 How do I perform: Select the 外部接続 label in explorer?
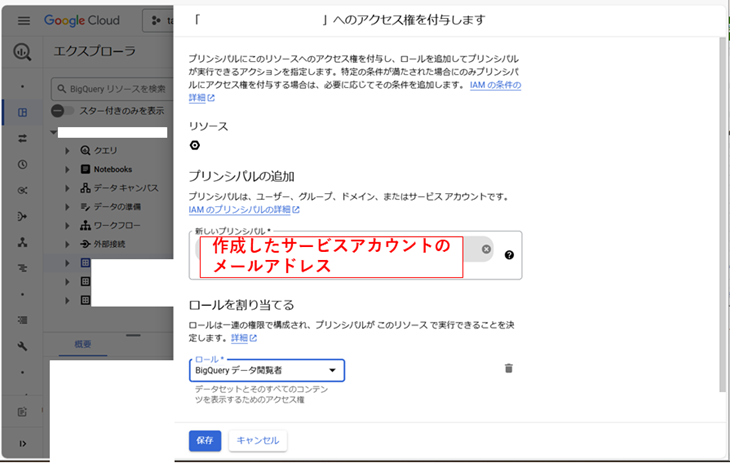[x=109, y=244]
